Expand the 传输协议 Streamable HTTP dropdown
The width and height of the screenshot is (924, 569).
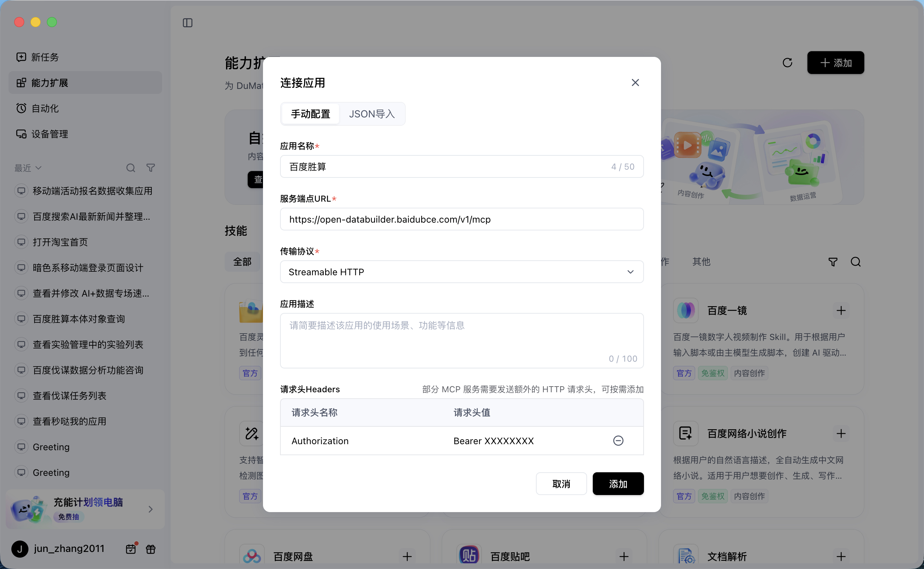pos(462,272)
